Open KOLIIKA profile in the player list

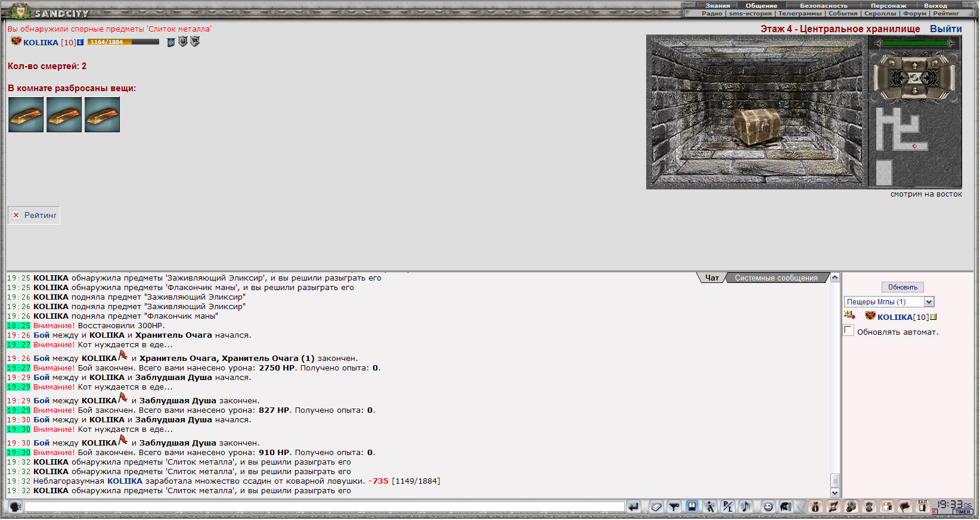pyautogui.click(x=895, y=317)
